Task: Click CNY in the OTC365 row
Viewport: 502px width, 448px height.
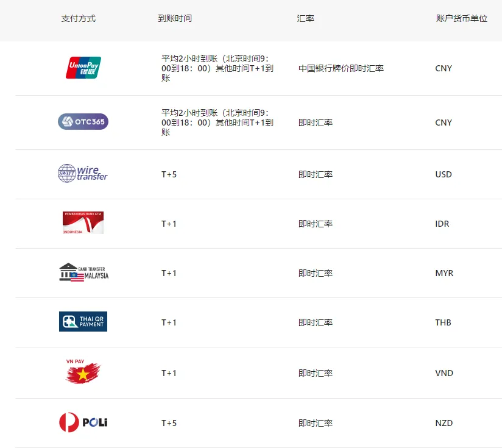Action: (444, 123)
